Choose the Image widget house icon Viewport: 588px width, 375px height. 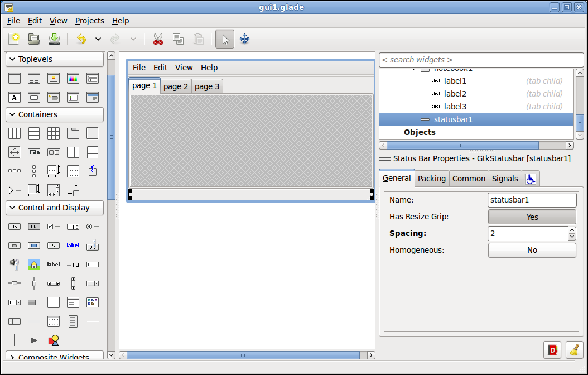point(34,265)
